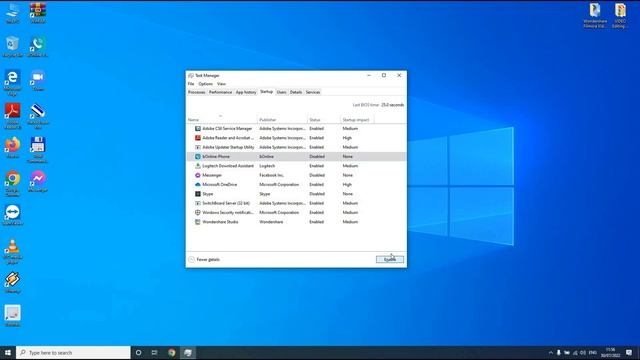Screen dimensions: 640x360
Task: Switch to the Services tab
Action: coord(313,92)
